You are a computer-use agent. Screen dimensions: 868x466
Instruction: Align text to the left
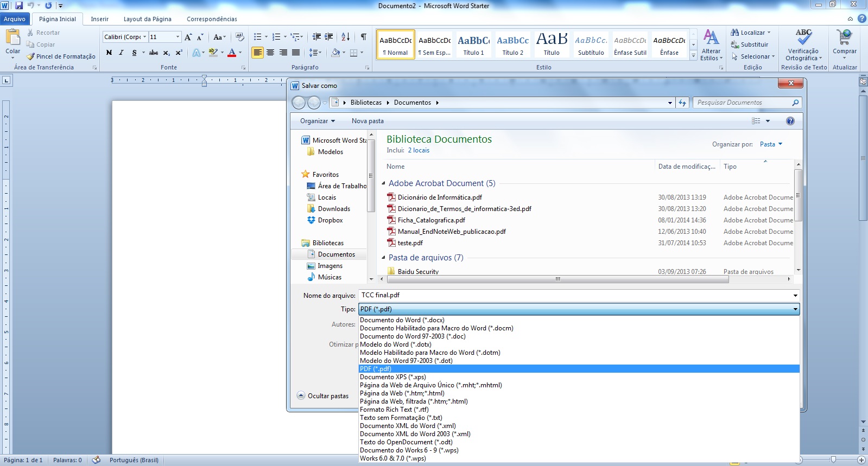tap(257, 53)
